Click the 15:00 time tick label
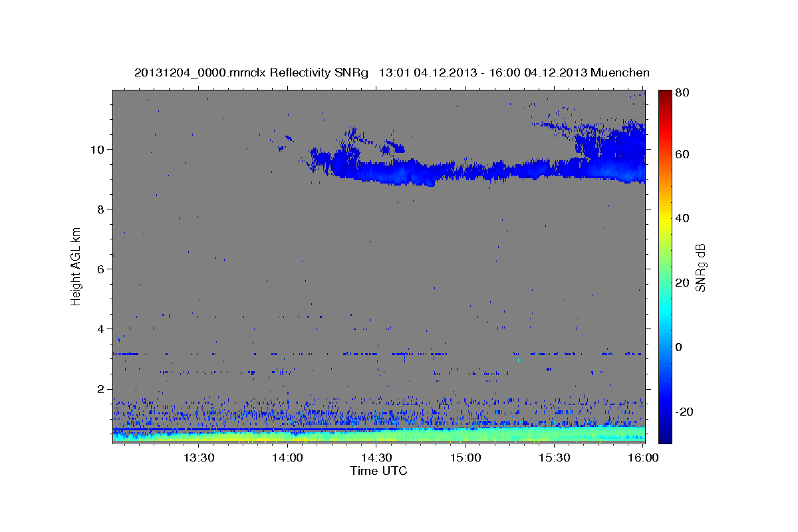798x532 pixels. pos(465,458)
